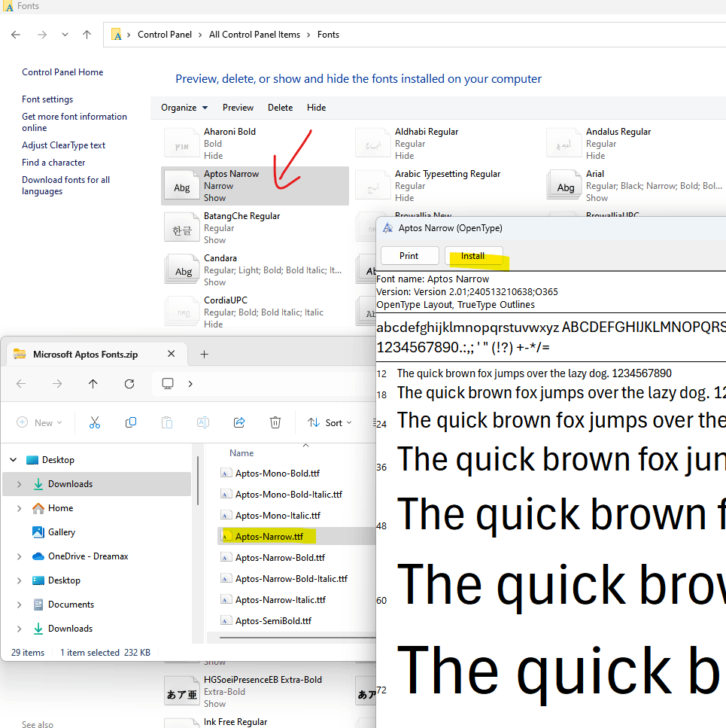
Task: Click the Delete trash icon in Explorer
Action: [275, 422]
